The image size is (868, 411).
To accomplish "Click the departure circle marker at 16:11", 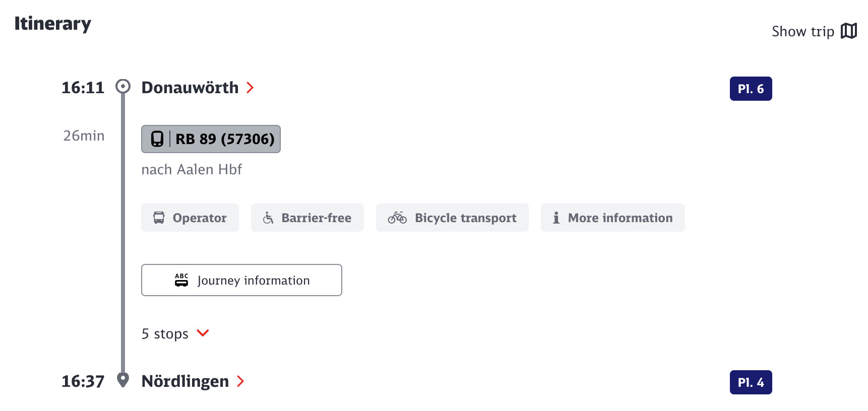I will click(x=122, y=87).
